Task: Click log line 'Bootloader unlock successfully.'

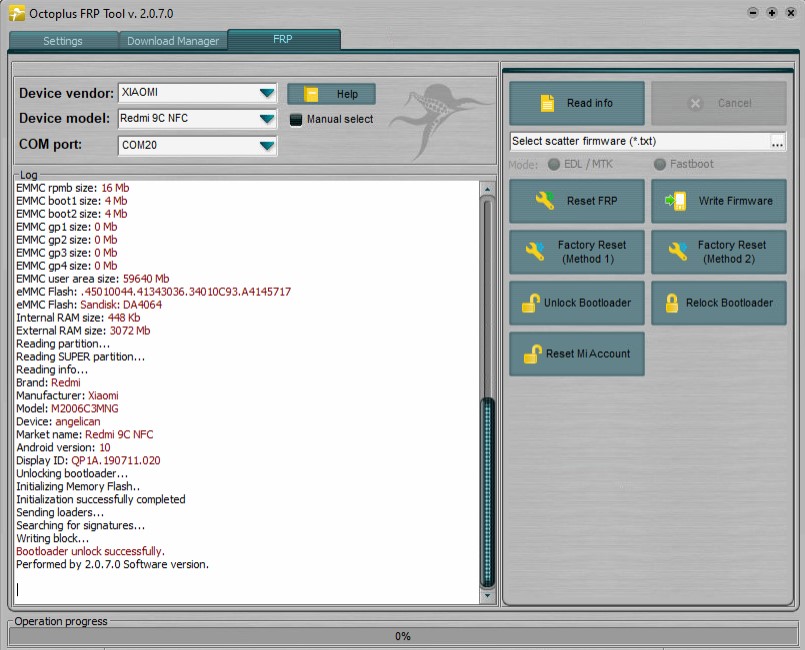Action: (90, 551)
